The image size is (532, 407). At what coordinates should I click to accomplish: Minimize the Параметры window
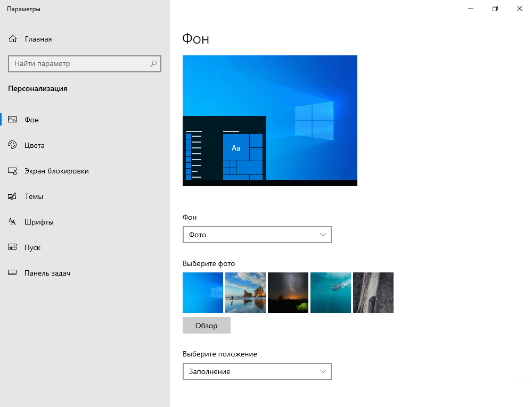coord(471,9)
